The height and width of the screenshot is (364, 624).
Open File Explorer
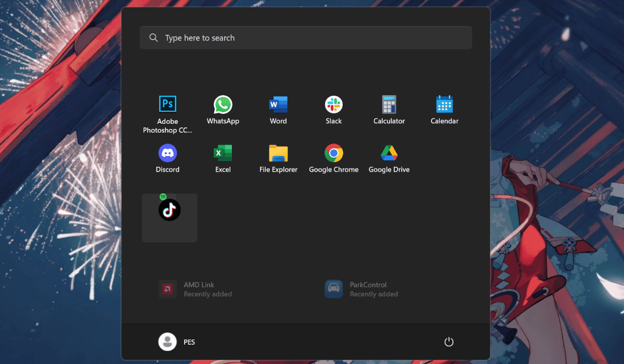coord(278,153)
